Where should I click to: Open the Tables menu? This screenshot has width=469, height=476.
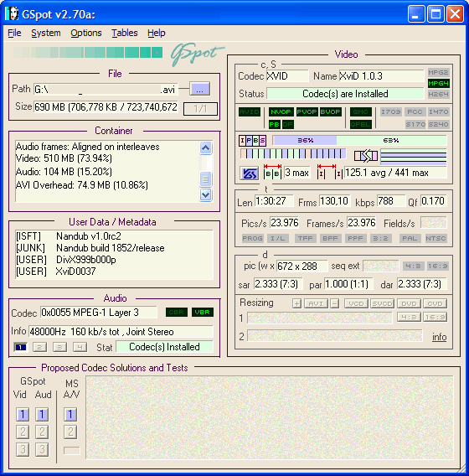pyautogui.click(x=125, y=33)
